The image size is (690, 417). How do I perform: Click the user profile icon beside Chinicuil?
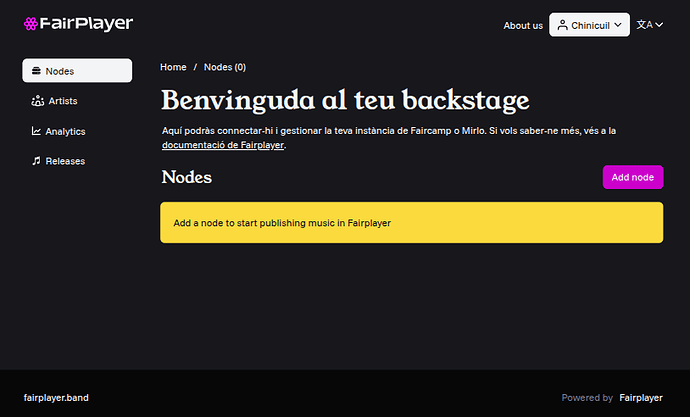(x=562, y=25)
